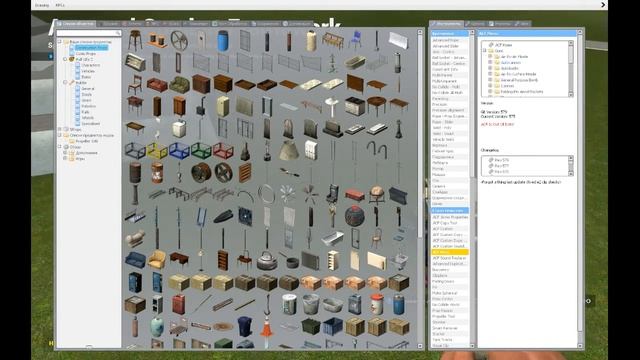The image size is (640, 360).
Task: Select the tan armchair prop icon
Action: [x=157, y=260]
